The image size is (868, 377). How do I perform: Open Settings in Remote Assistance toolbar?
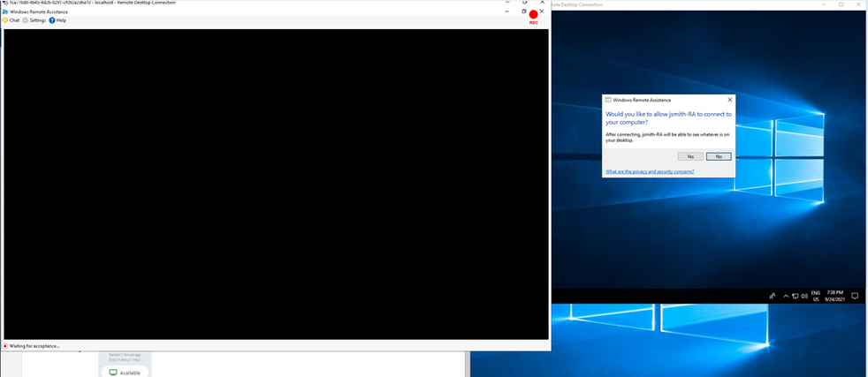(34, 20)
